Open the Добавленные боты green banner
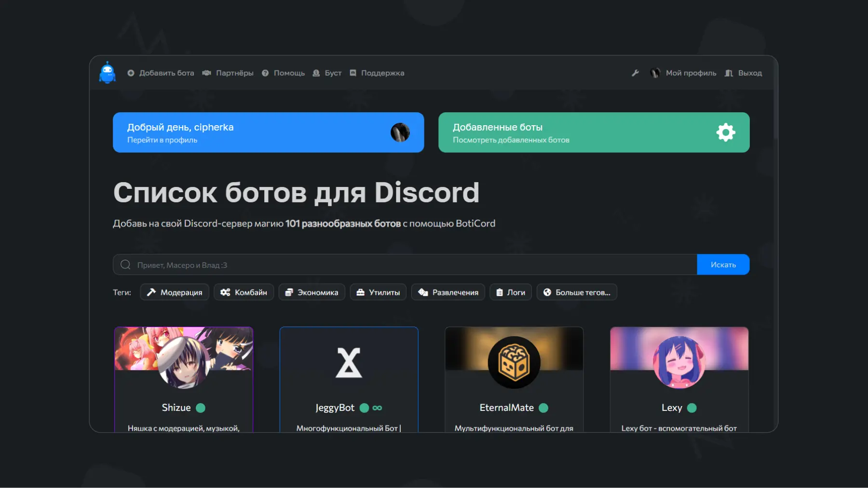The height and width of the screenshot is (488, 868). point(594,132)
